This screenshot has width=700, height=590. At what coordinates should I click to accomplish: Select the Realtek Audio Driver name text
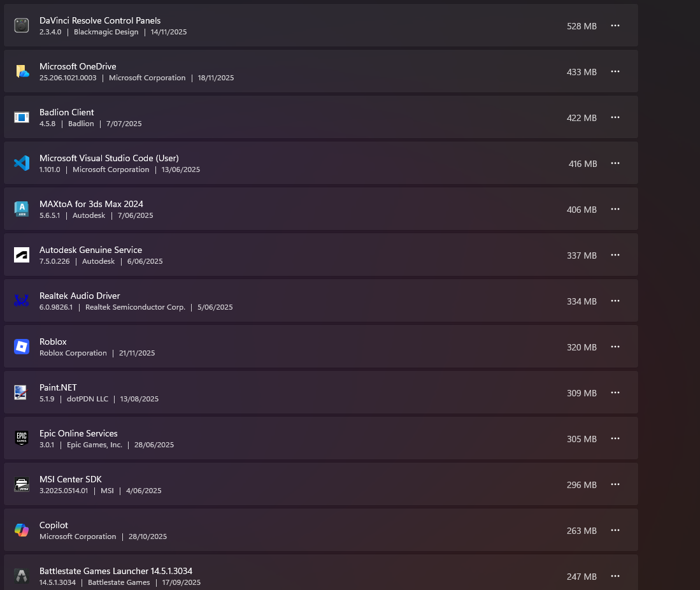tap(80, 296)
